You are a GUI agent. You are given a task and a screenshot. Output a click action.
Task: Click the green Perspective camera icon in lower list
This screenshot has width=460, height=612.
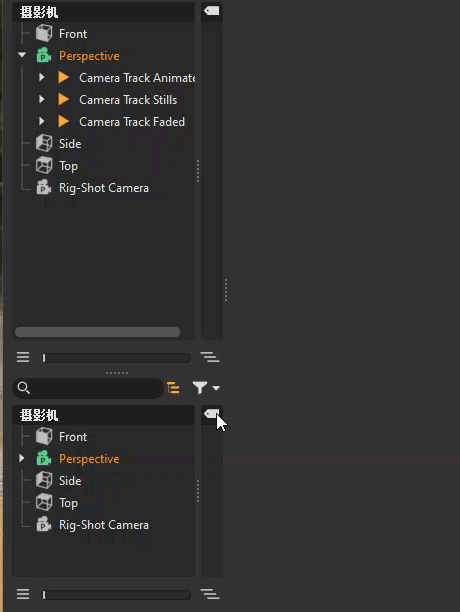pyautogui.click(x=44, y=458)
